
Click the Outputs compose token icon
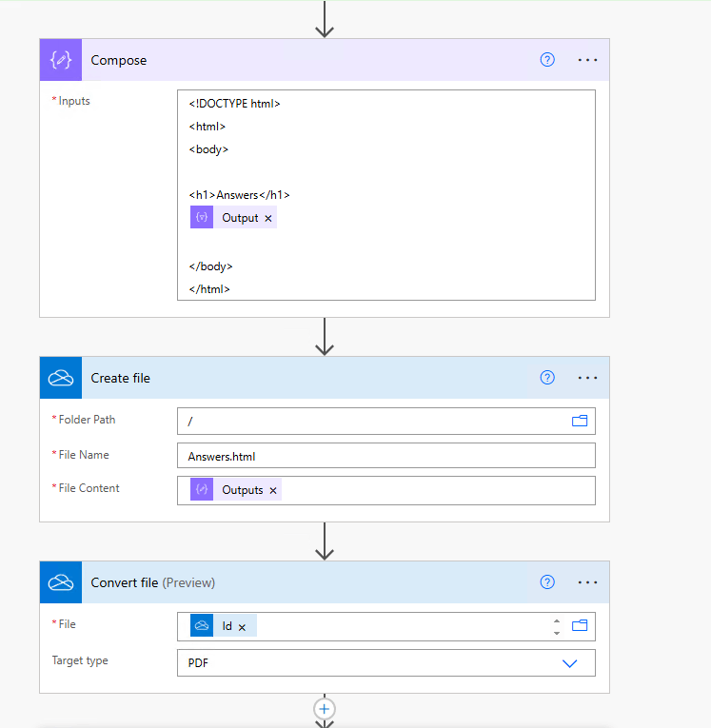[x=202, y=489]
